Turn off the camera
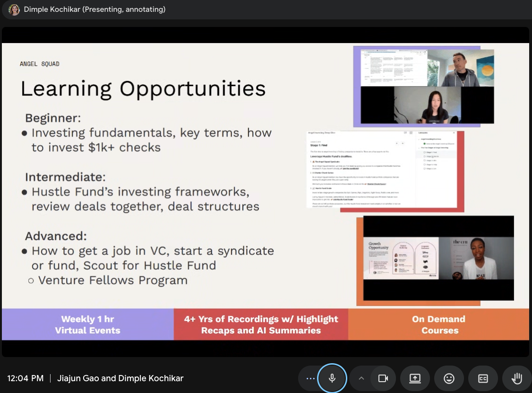Image resolution: width=532 pixels, height=393 pixels. 383,378
